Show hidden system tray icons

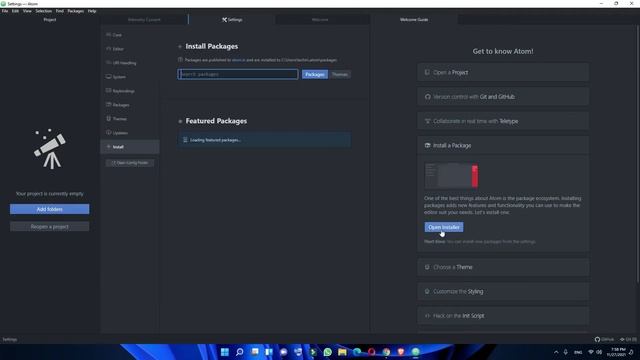point(556,352)
